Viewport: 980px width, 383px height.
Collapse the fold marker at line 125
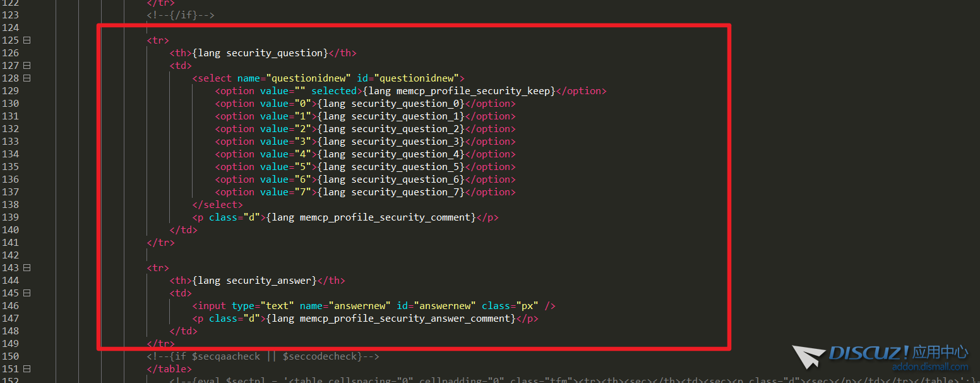point(27,40)
